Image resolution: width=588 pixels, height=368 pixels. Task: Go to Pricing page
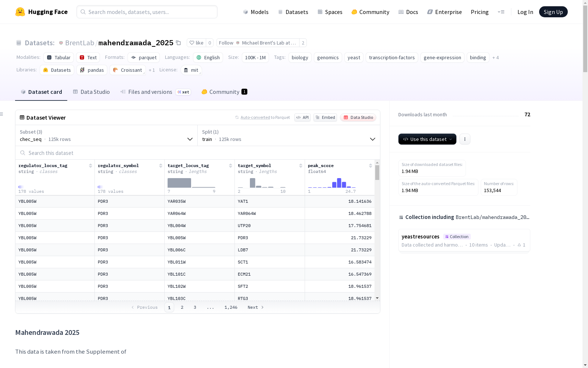coord(480,12)
